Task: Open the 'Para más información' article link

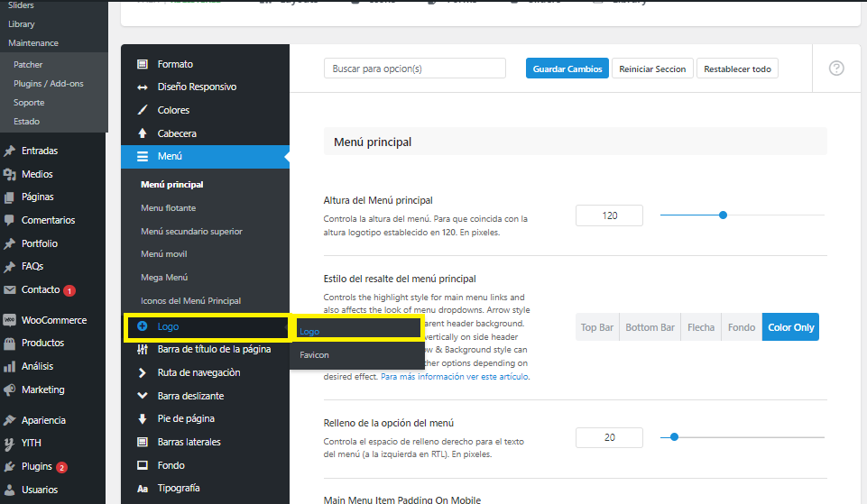Action: (x=454, y=376)
